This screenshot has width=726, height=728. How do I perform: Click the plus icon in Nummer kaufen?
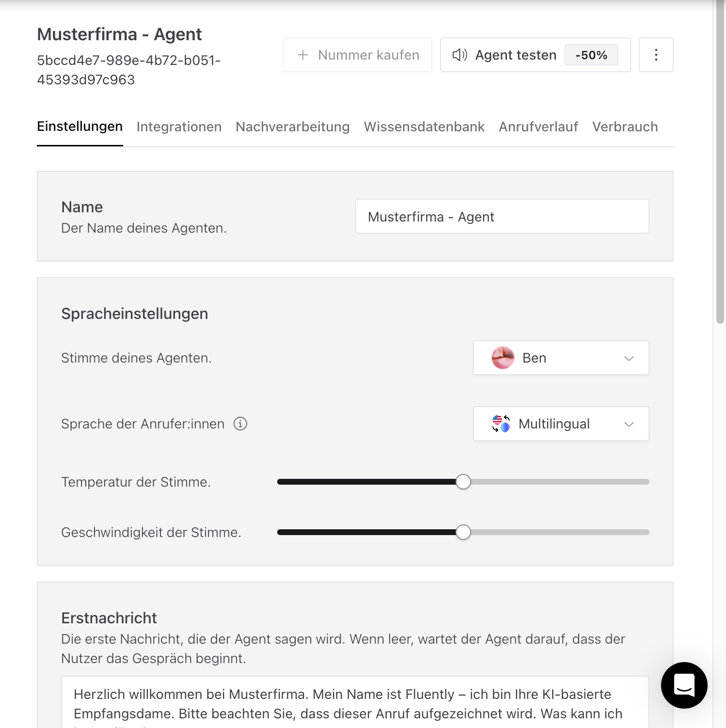303,55
